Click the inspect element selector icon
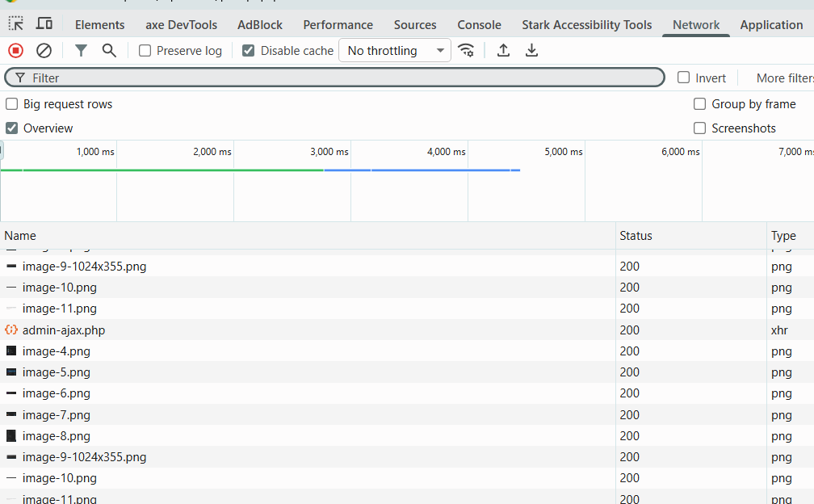 point(15,24)
